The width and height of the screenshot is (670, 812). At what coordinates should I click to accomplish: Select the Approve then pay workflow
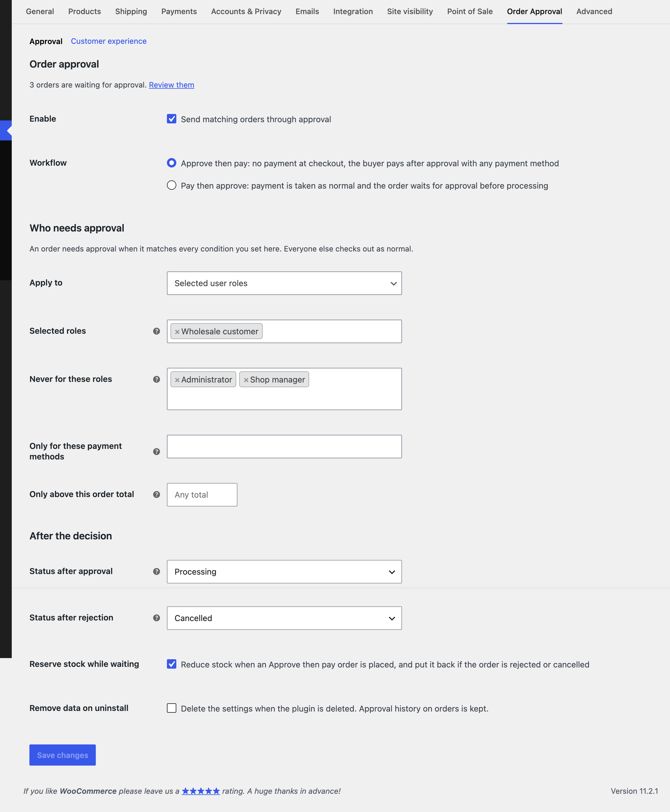(171, 163)
